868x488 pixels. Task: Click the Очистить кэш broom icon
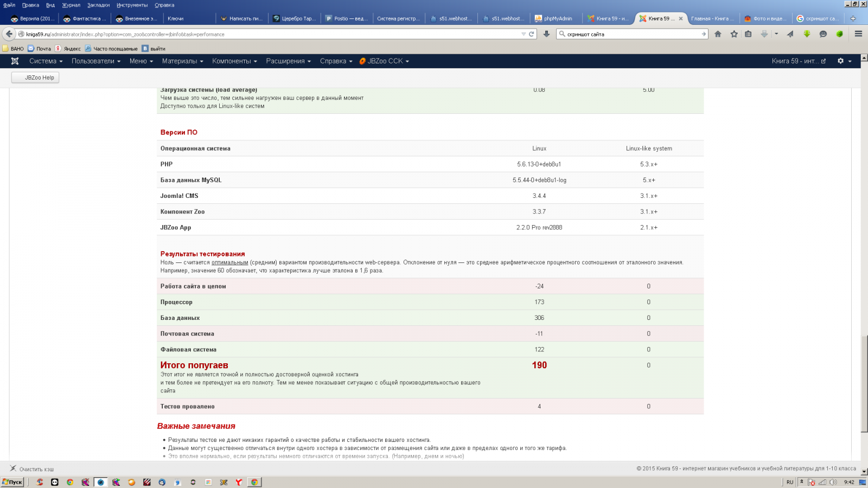[13, 468]
